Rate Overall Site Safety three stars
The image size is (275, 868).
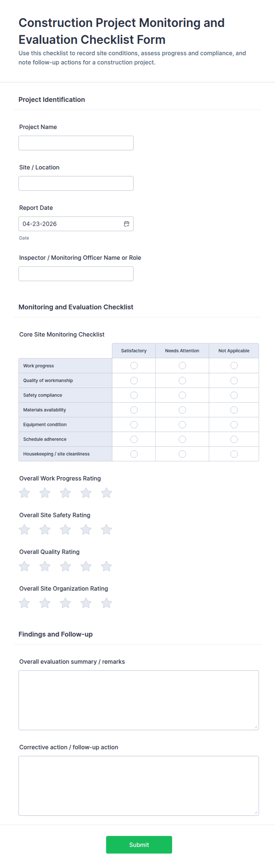tap(65, 530)
